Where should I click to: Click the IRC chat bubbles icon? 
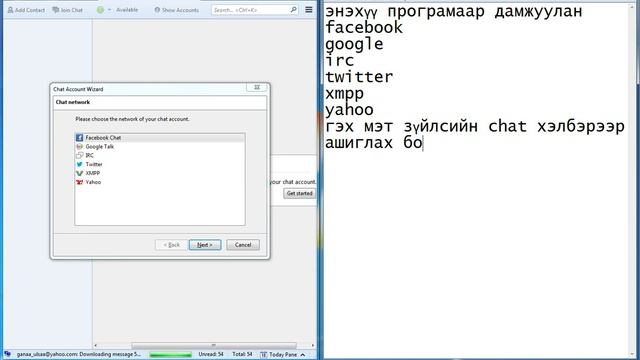click(x=80, y=156)
